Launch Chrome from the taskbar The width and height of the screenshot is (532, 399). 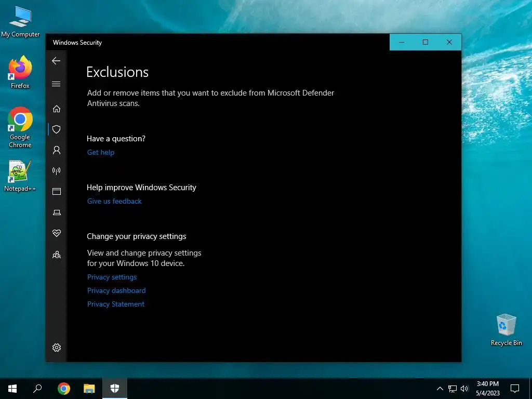(64, 389)
